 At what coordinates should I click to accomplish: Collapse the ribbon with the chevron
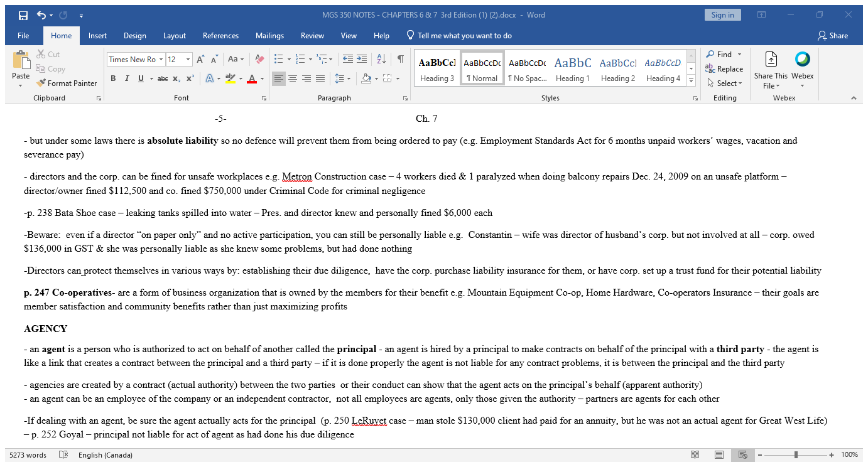click(854, 98)
